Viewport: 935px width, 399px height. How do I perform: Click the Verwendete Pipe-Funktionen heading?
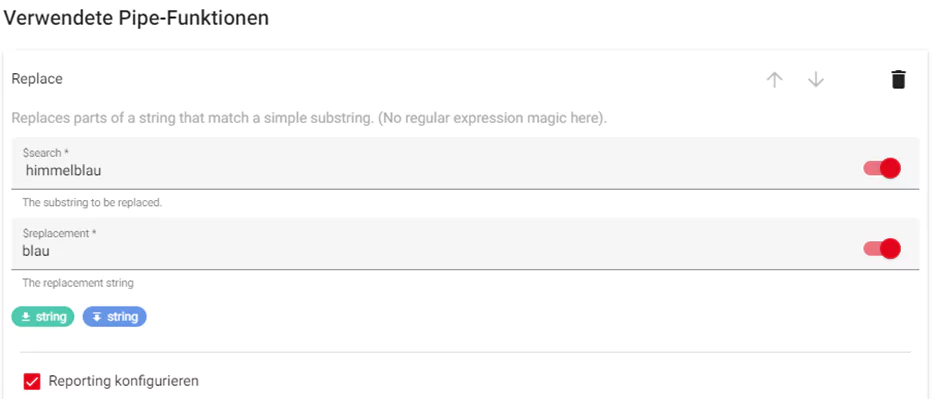(136, 18)
